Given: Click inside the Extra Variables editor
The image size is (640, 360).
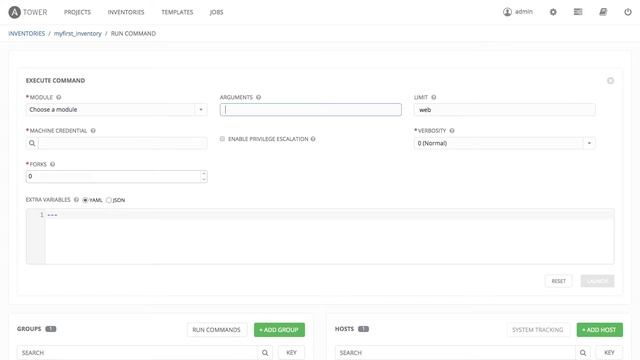Looking at the screenshot, I should pyautogui.click(x=329, y=237).
